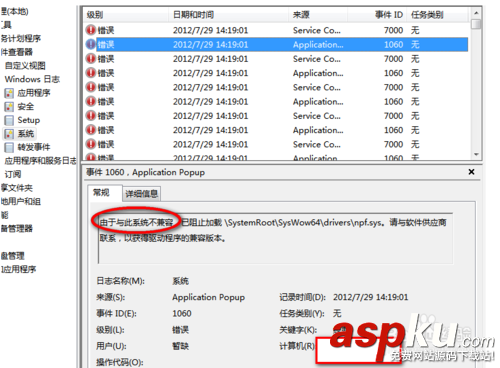The image size is (500, 368).
Task: Click the event description text about npf.sys
Action: [x=273, y=230]
